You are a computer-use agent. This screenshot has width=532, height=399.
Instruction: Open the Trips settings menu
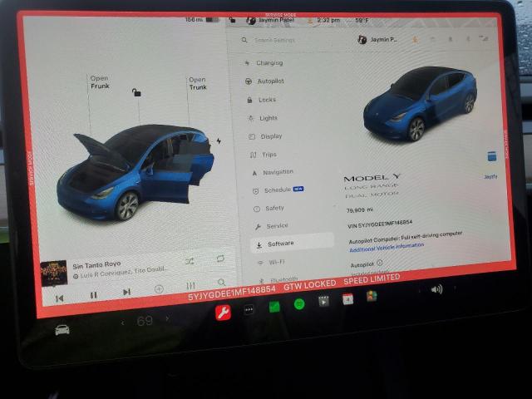click(264, 155)
